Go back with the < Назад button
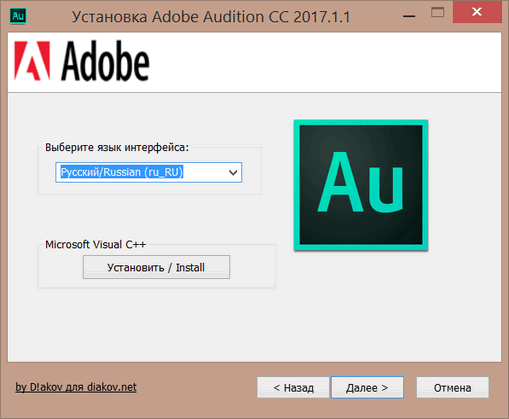 tap(293, 388)
